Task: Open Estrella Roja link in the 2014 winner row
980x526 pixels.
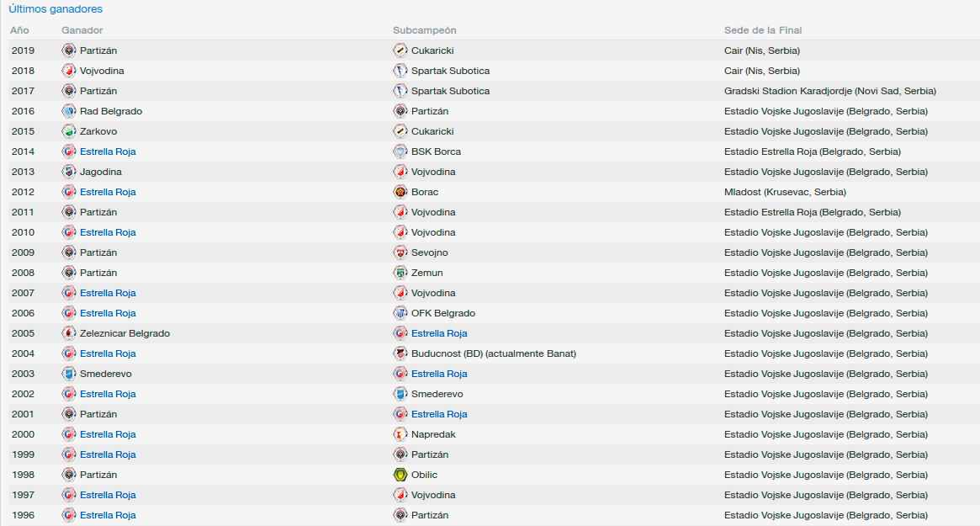Action: (108, 151)
